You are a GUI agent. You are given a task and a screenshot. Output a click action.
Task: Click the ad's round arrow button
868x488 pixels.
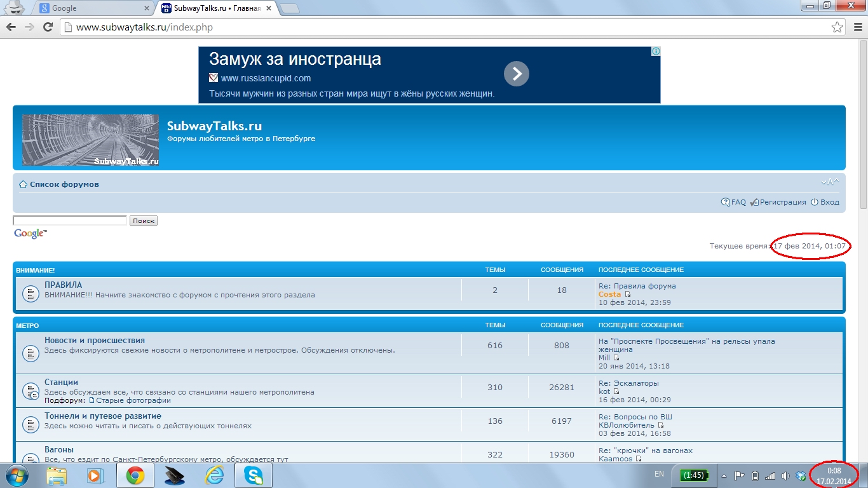517,74
